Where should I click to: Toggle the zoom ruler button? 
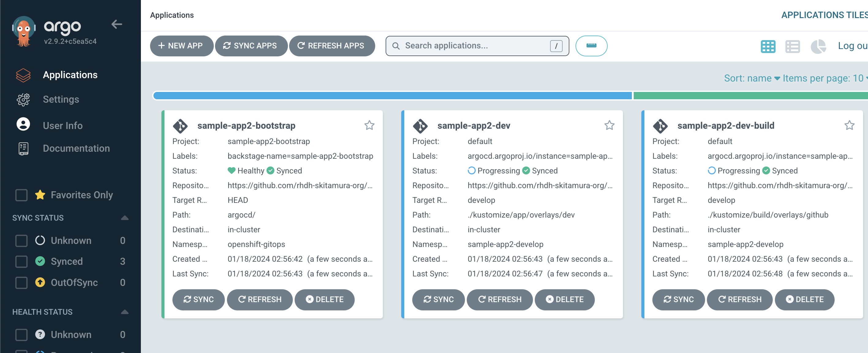click(x=591, y=46)
